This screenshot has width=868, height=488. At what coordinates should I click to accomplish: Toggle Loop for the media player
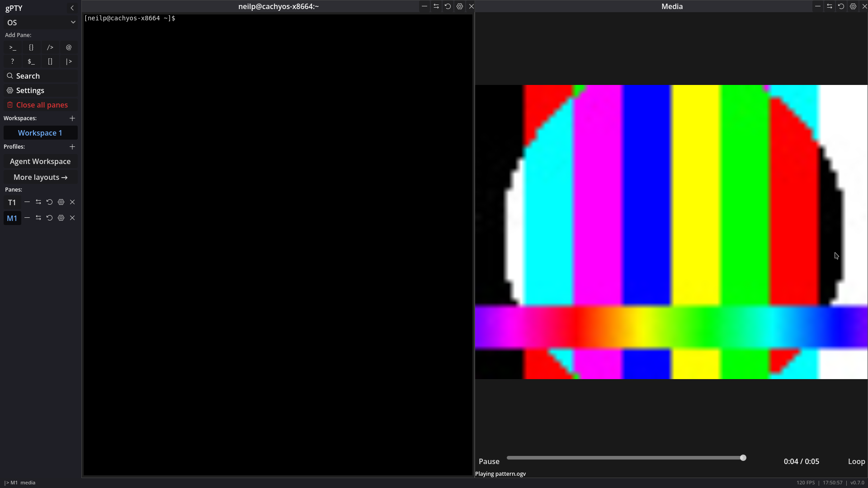(x=856, y=461)
